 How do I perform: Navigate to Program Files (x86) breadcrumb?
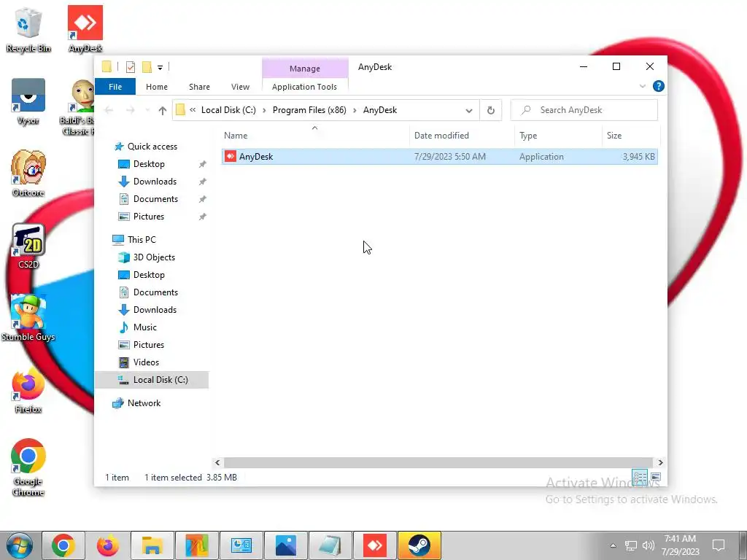pos(309,110)
